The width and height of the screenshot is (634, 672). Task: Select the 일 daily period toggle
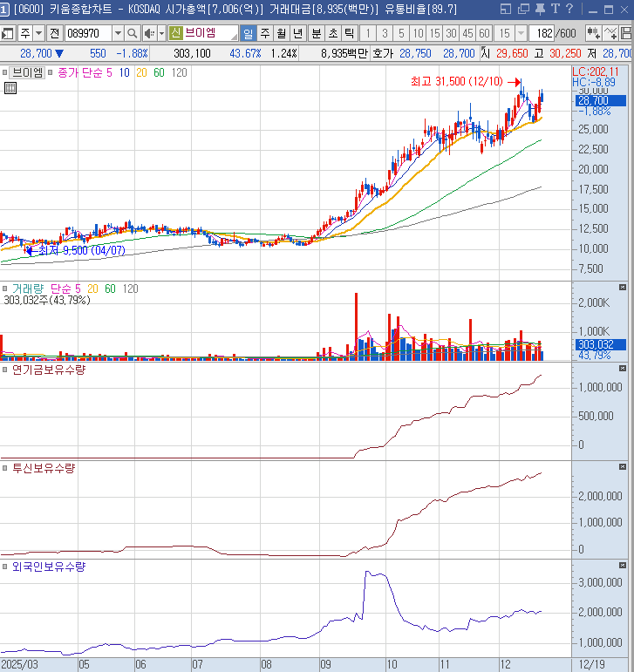(x=247, y=33)
